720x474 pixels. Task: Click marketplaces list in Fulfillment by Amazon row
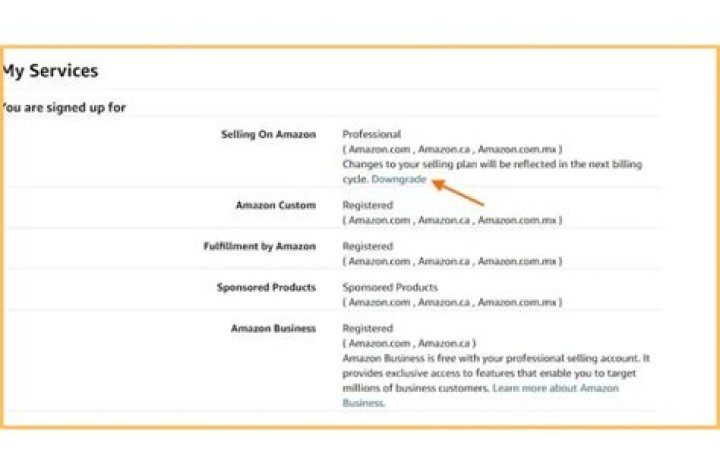452,261
